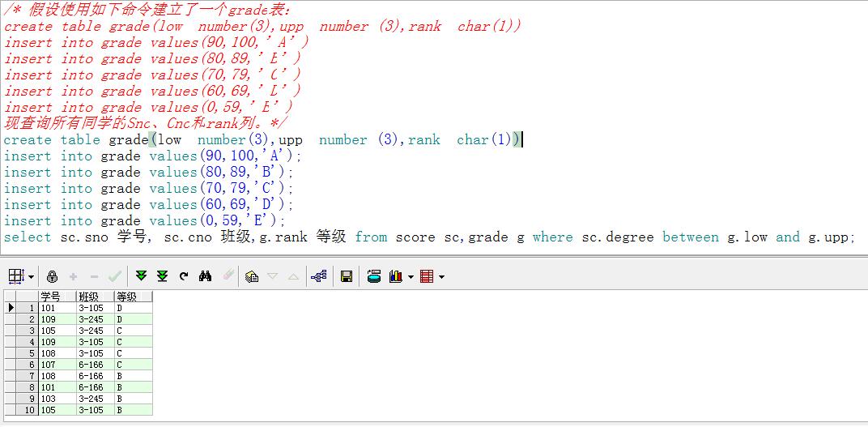Select the 学号 column header
The image size is (868, 427).
tap(57, 297)
